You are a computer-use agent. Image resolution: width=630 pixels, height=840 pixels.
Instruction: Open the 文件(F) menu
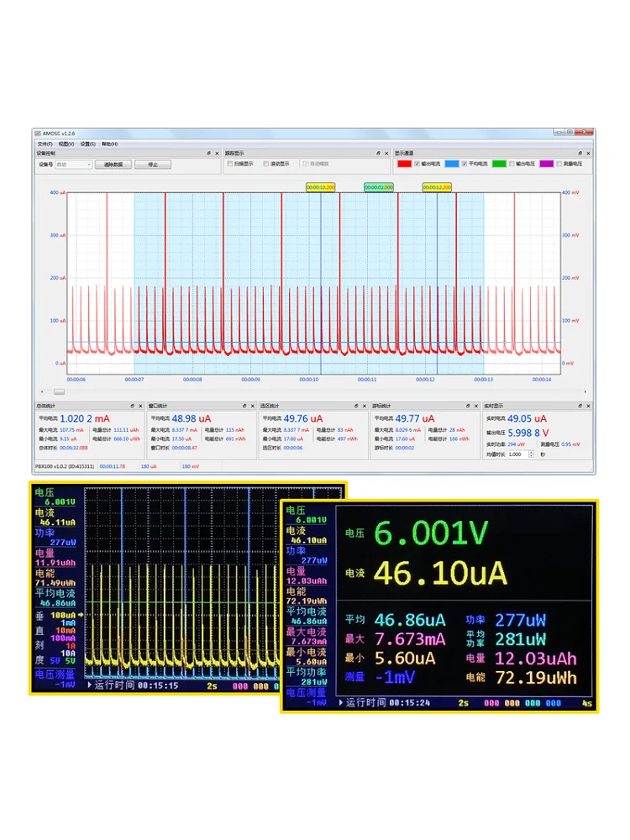(x=45, y=144)
